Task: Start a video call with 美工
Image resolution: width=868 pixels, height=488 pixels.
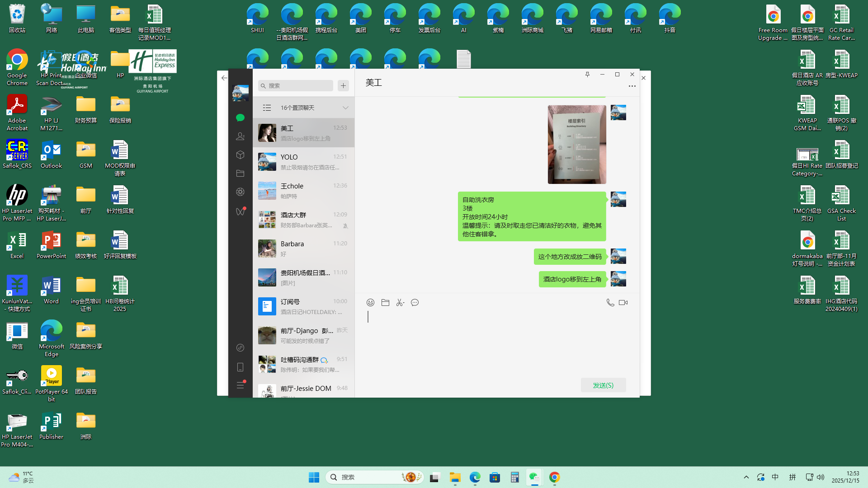Action: 623,303
